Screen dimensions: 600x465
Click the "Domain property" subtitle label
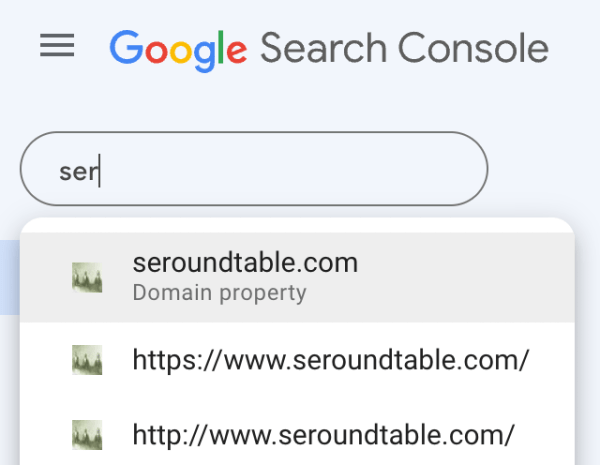click(x=219, y=293)
